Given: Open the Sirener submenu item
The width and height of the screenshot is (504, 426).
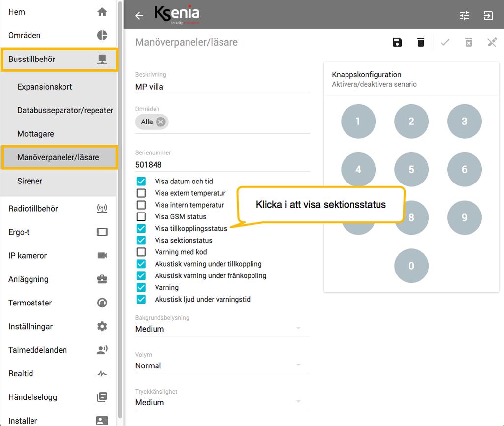Looking at the screenshot, I should coord(58,181).
